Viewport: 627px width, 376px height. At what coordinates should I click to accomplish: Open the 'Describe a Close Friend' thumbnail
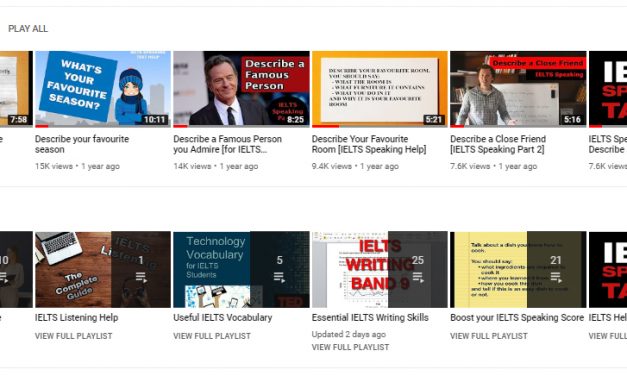[x=518, y=89]
